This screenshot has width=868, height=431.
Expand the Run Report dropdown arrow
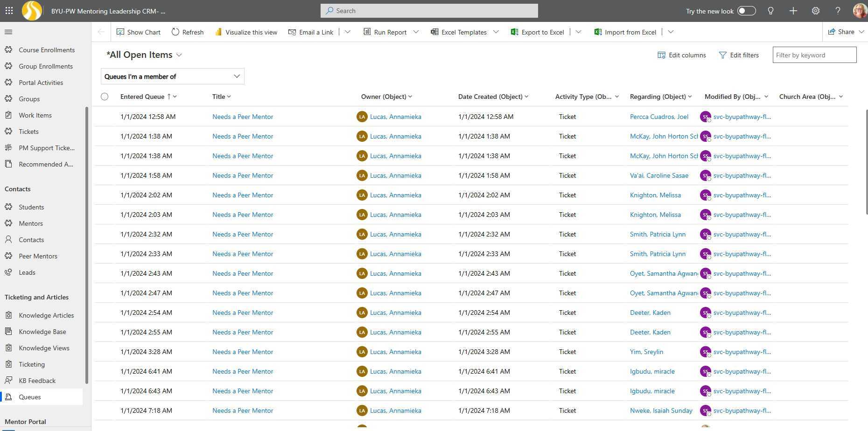tap(416, 32)
